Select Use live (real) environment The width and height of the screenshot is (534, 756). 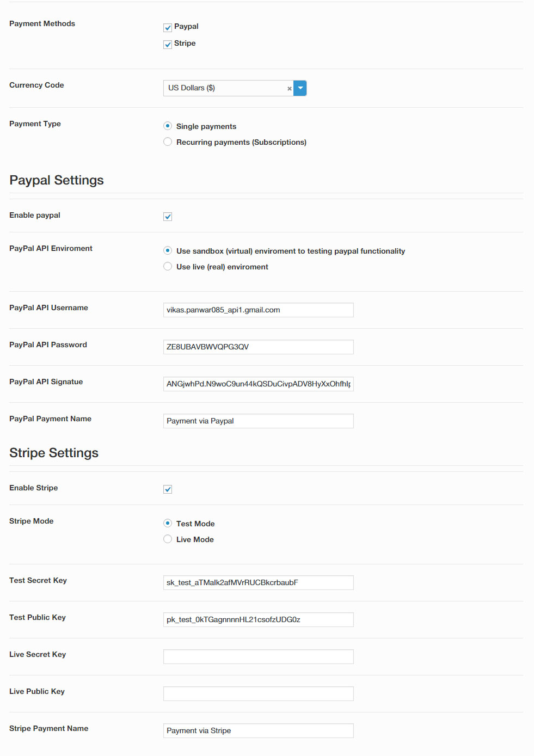click(x=168, y=266)
